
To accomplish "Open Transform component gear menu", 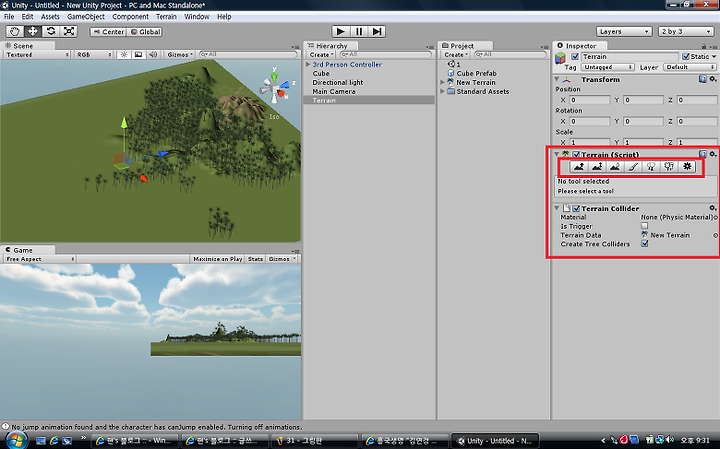I will 713,79.
